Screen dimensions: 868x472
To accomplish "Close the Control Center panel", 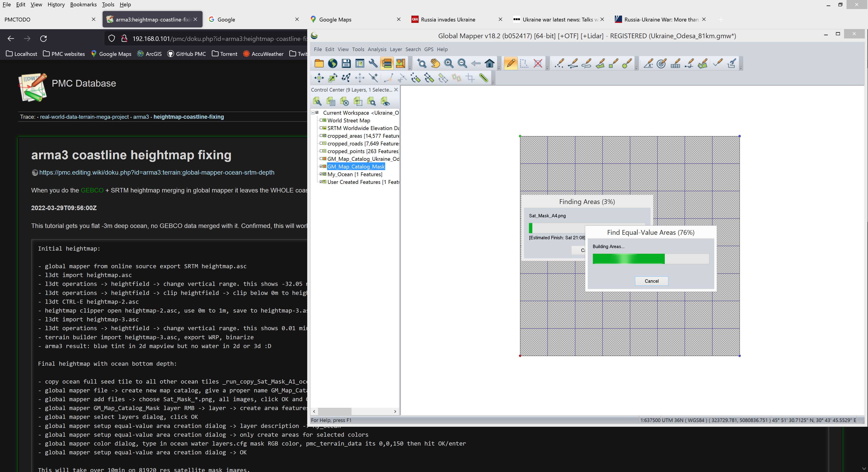I will 396,90.
